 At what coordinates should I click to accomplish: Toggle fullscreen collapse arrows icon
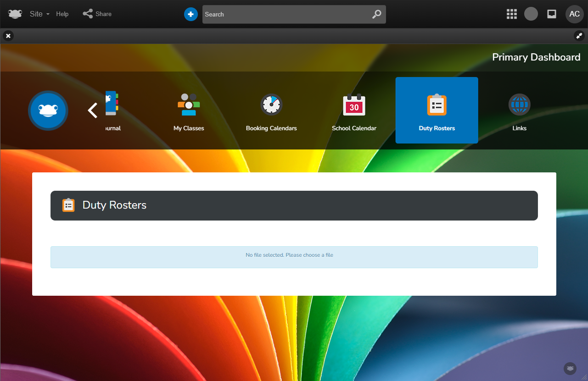click(579, 36)
